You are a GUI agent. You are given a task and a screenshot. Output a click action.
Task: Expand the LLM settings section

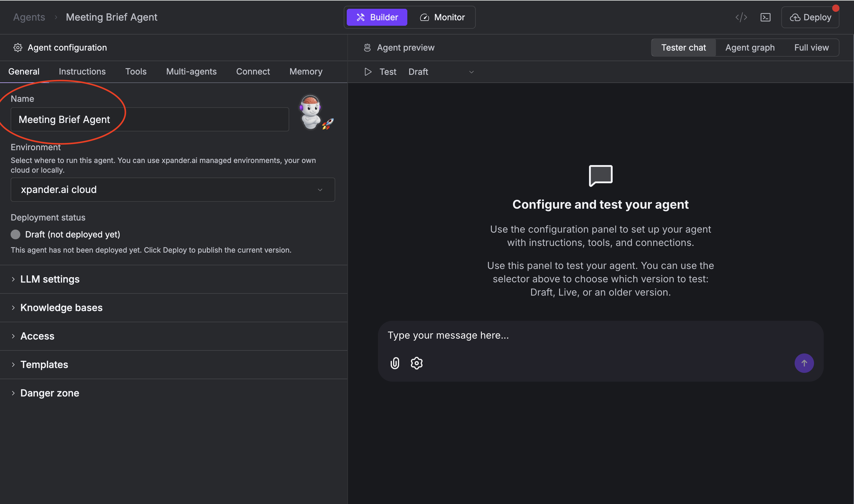coord(50,279)
